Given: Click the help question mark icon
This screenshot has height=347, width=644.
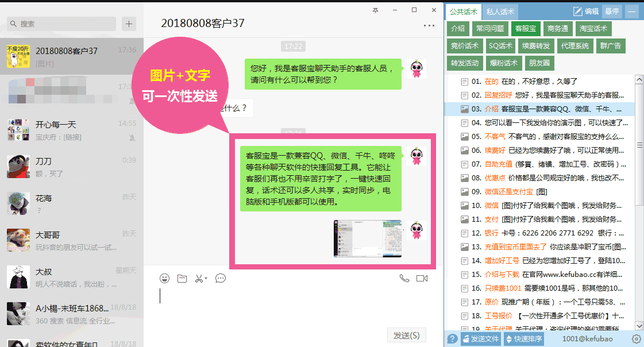Looking at the screenshot, I should (452, 339).
